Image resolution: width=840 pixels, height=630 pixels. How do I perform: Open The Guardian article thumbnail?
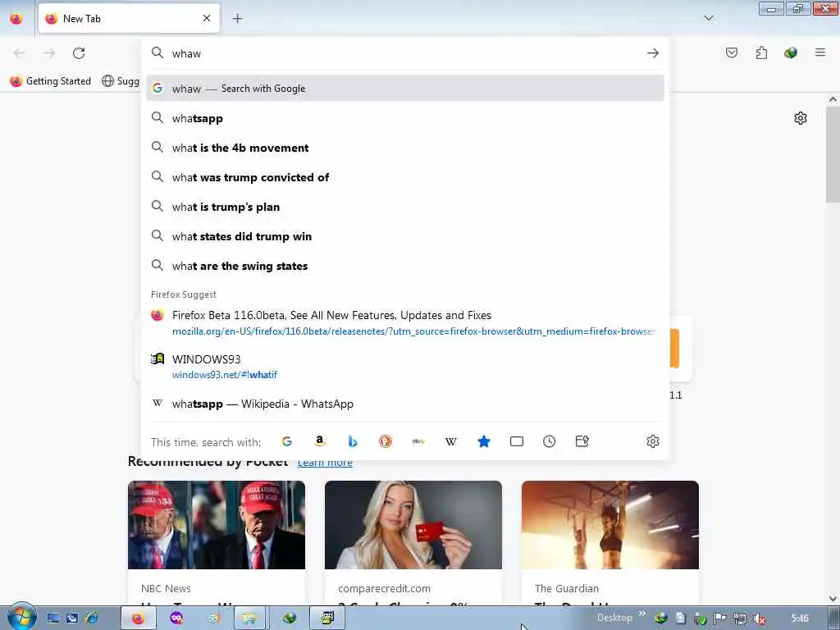(610, 524)
